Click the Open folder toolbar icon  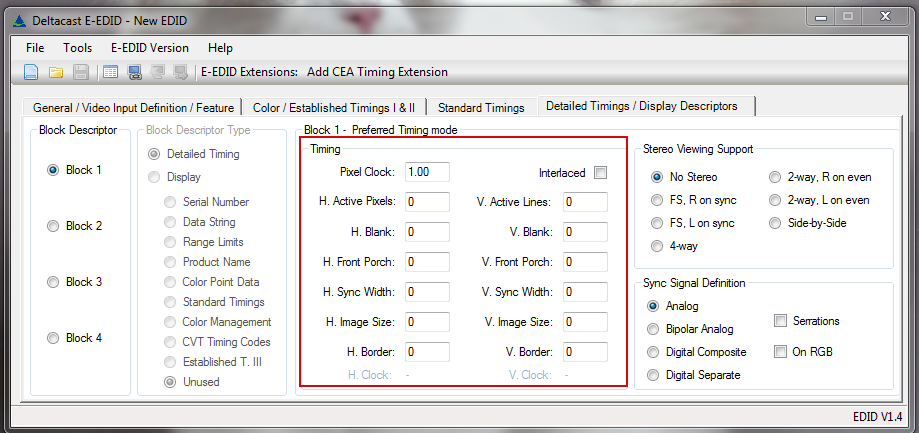coord(56,72)
